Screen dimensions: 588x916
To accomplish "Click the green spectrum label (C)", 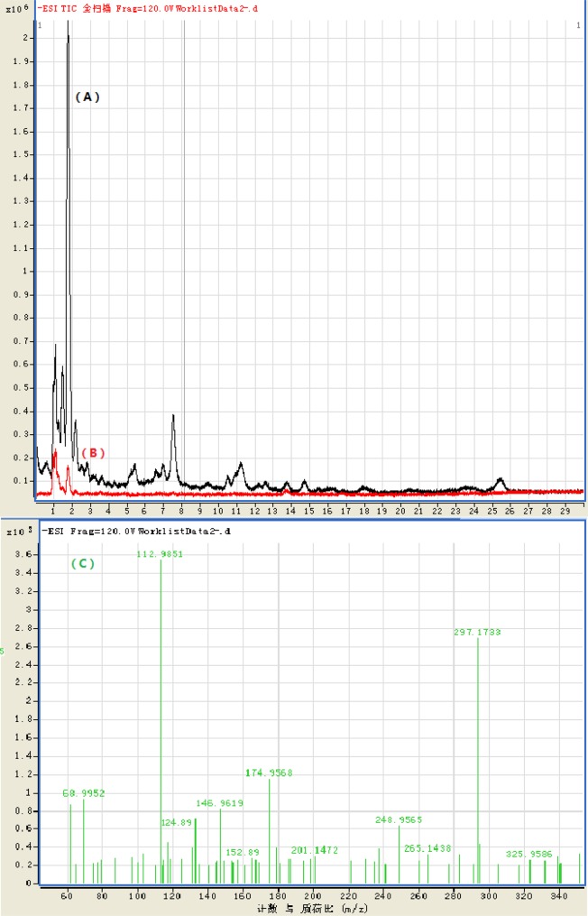I will coord(82,564).
